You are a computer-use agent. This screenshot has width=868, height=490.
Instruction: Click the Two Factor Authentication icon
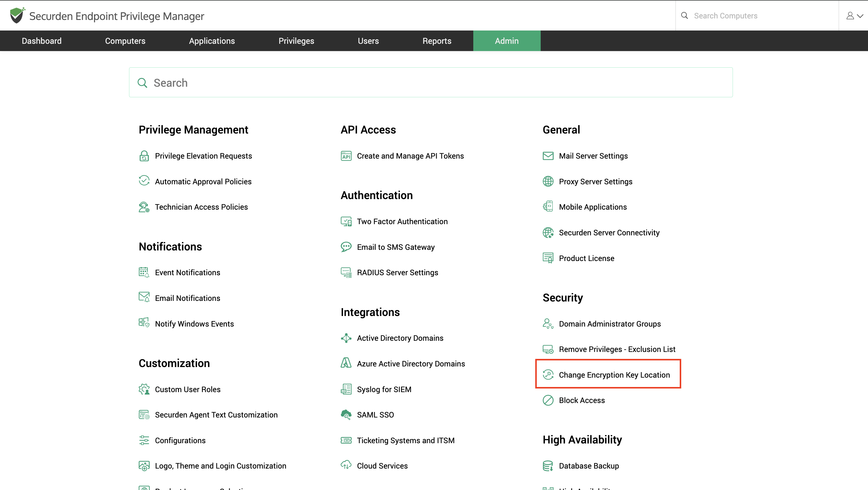tap(346, 221)
